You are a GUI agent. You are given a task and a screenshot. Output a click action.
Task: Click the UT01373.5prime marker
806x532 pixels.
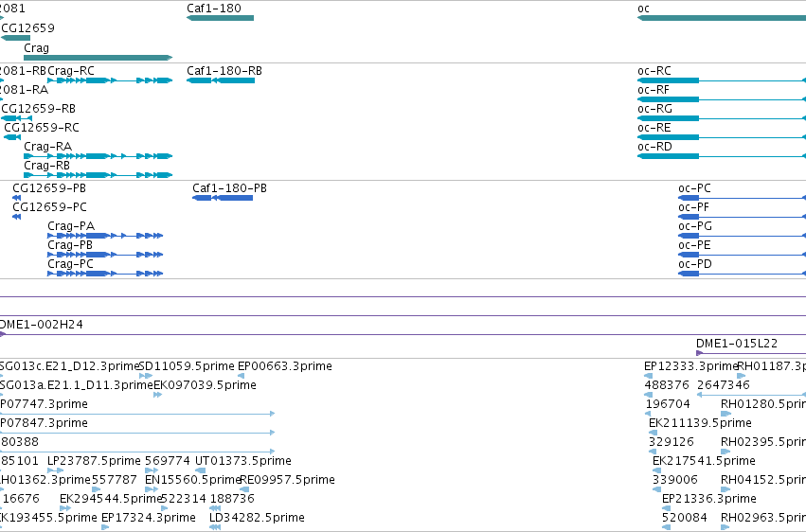pos(201,470)
